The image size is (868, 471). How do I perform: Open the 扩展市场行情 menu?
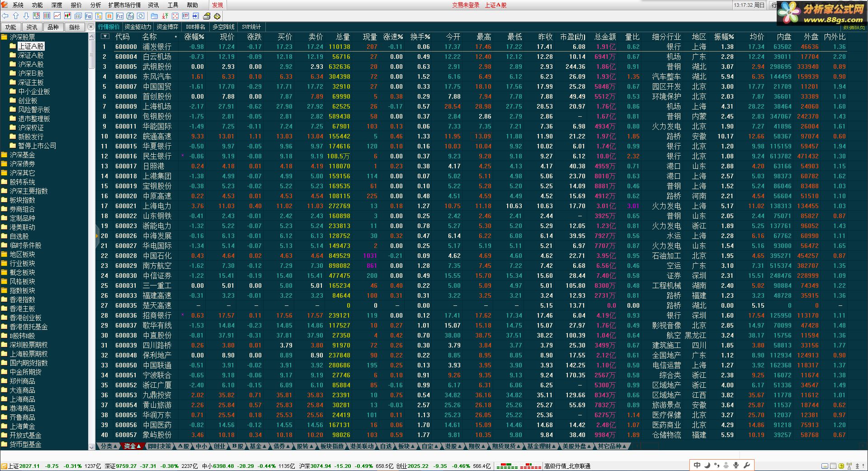(x=124, y=5)
